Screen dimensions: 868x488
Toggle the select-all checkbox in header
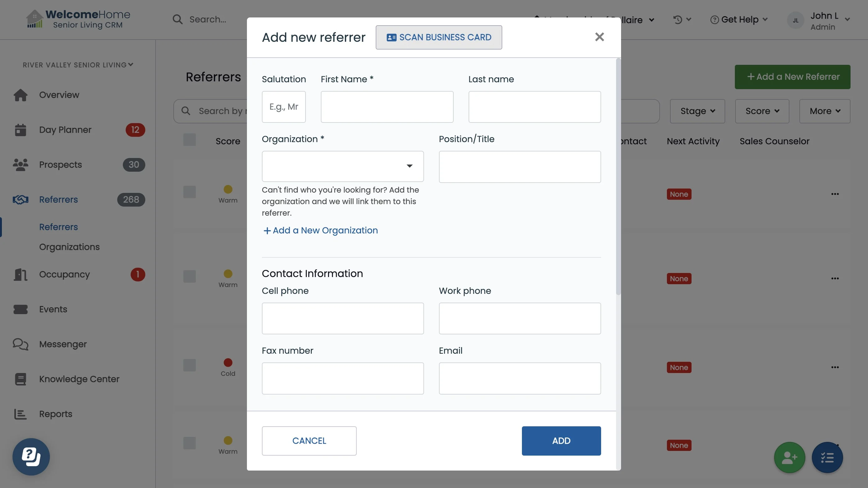[x=189, y=140]
